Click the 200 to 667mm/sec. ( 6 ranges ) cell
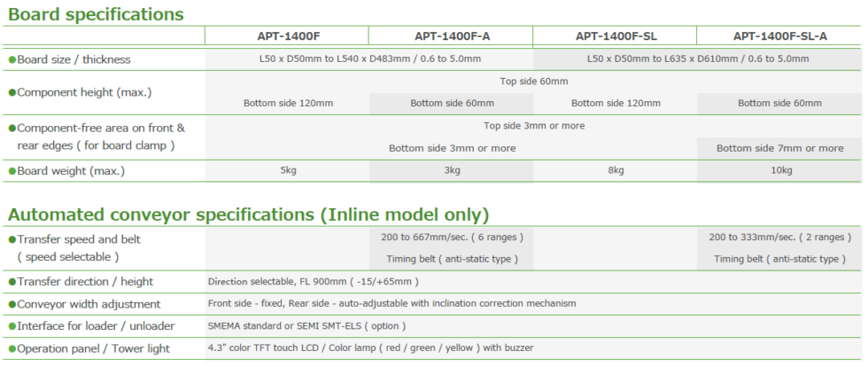The image size is (868, 367). [x=452, y=238]
